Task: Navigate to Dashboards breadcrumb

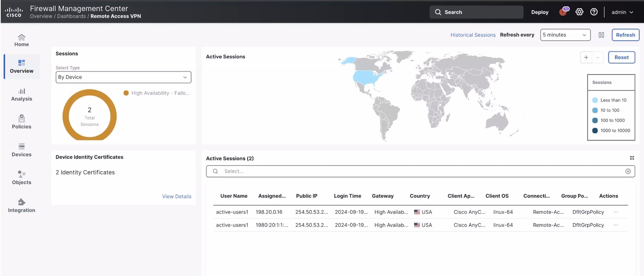Action: point(71,16)
